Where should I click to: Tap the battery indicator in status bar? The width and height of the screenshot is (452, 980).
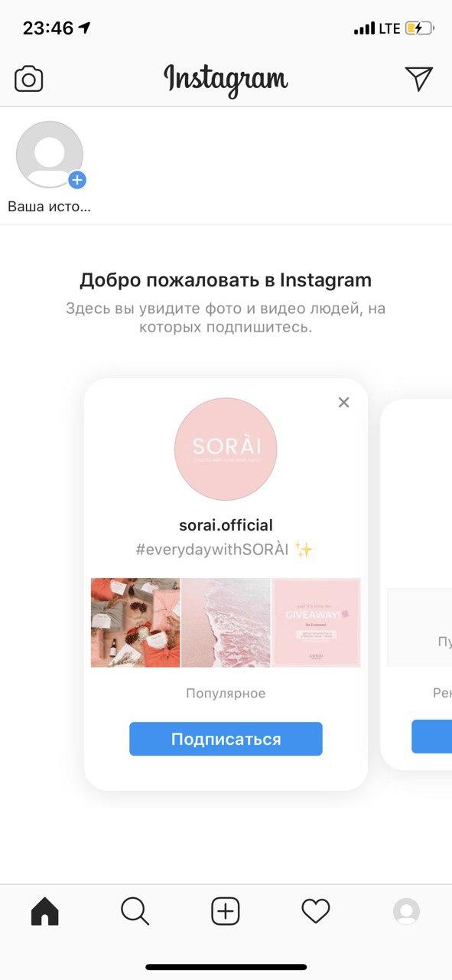coord(420,28)
